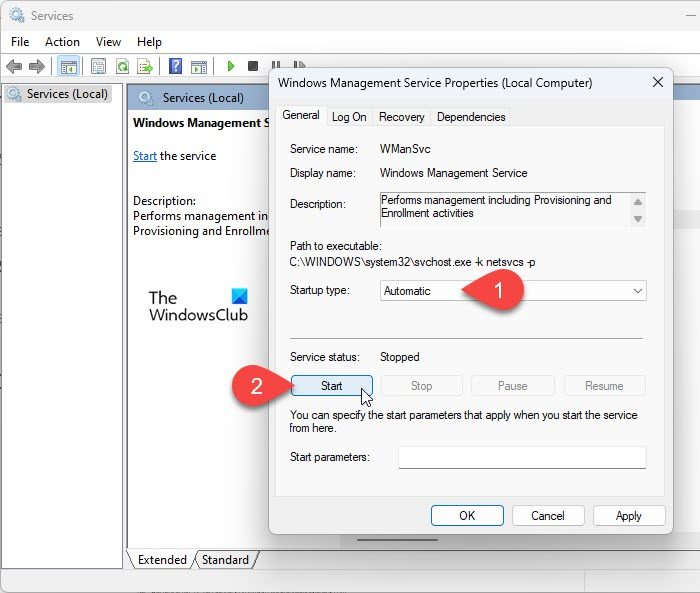700x593 pixels.
Task: Select Services (Local) in the console tree
Action: 58,94
